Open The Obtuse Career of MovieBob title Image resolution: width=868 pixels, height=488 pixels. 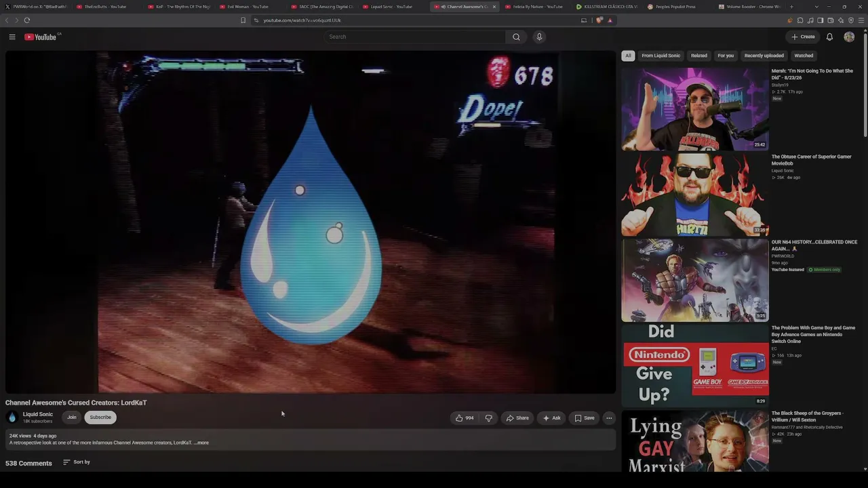pyautogui.click(x=811, y=160)
